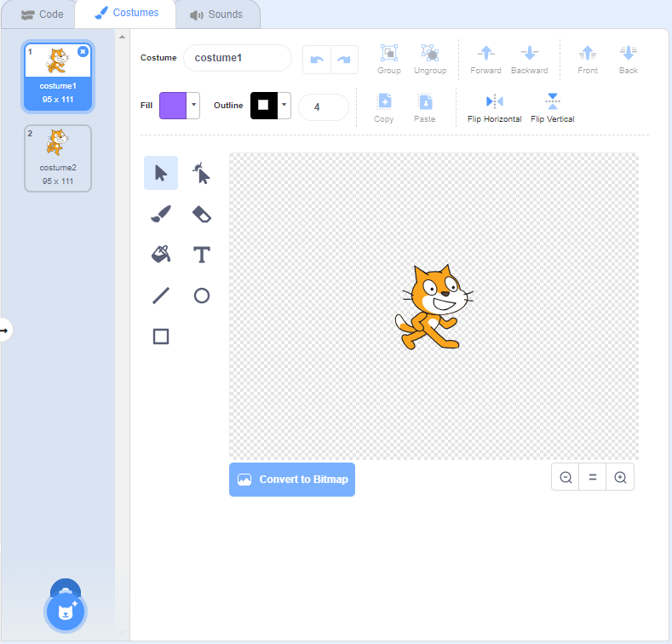The height and width of the screenshot is (644, 672).
Task: Zoom in on the canvas
Action: (x=620, y=477)
